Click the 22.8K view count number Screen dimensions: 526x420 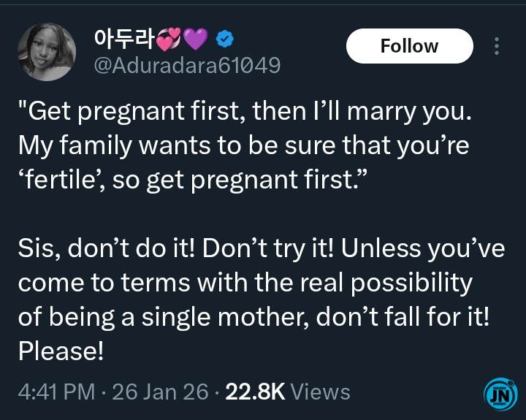pyautogui.click(x=255, y=392)
